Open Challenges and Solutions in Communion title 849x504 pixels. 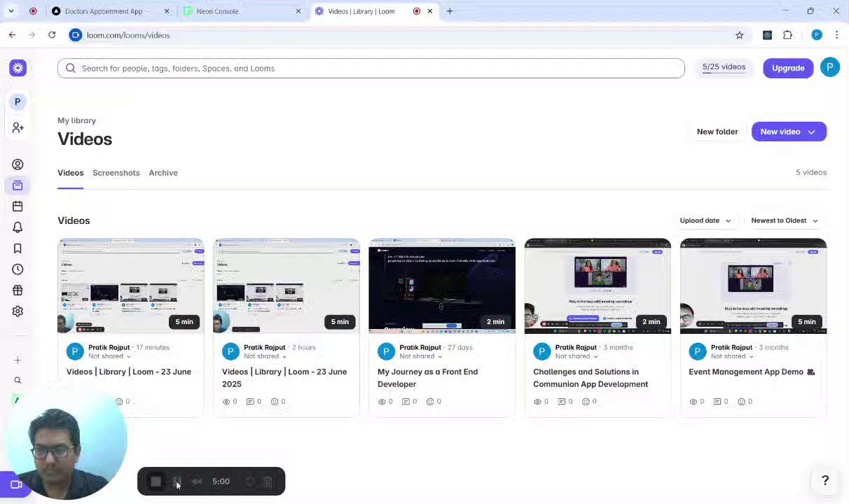pyautogui.click(x=591, y=378)
